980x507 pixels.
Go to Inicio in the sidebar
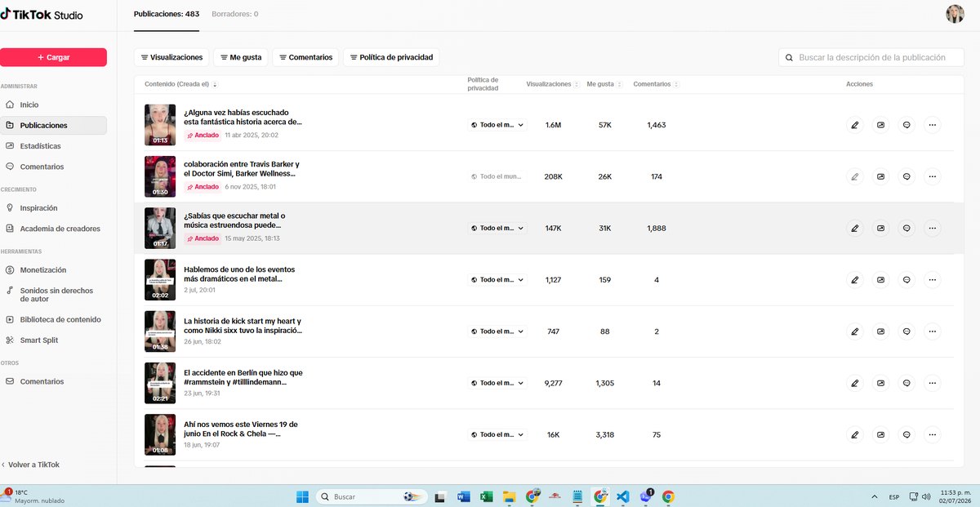coord(53,105)
